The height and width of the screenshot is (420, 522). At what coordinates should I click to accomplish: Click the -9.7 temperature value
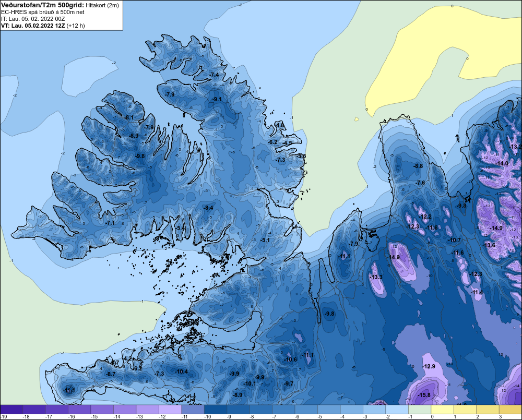click(288, 383)
